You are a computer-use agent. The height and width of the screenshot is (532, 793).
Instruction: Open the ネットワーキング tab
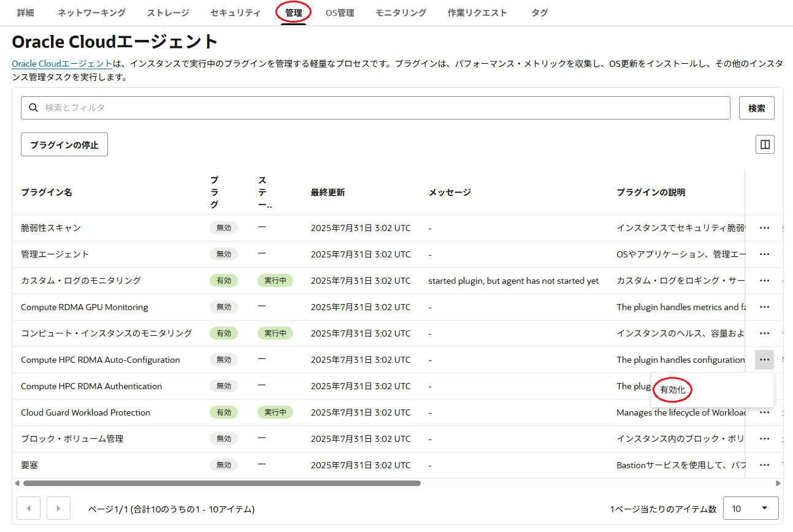tap(91, 13)
